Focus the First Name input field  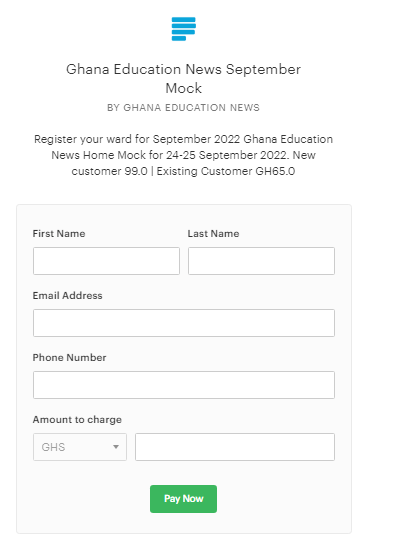pyautogui.click(x=106, y=261)
